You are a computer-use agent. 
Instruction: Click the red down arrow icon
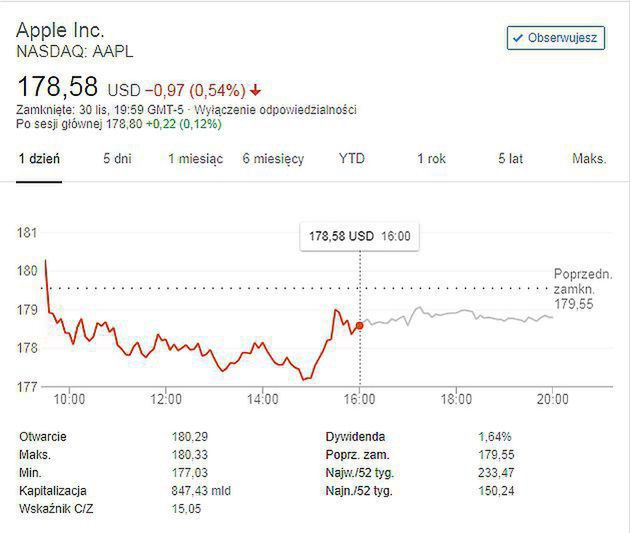pyautogui.click(x=257, y=87)
